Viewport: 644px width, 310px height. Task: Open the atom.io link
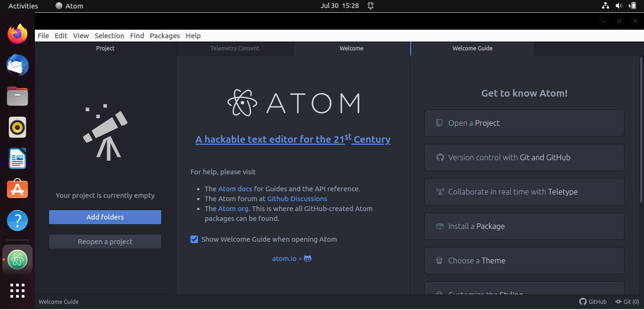(284, 259)
